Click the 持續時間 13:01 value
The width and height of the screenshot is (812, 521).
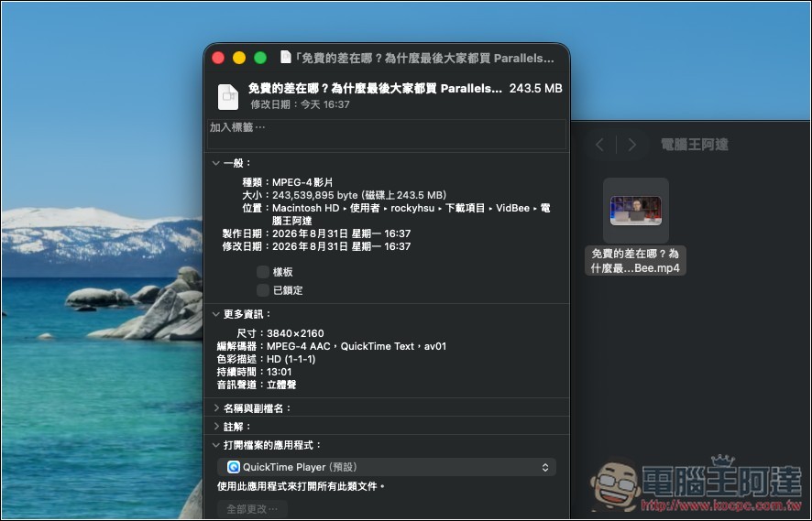pos(280,372)
